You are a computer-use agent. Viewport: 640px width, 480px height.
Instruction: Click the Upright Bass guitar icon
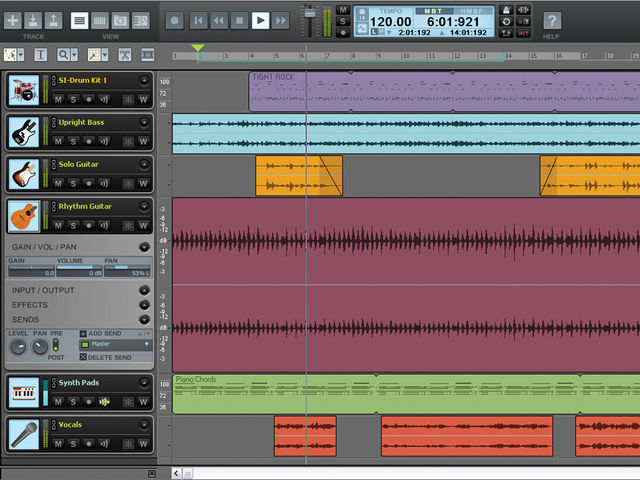pyautogui.click(x=24, y=132)
